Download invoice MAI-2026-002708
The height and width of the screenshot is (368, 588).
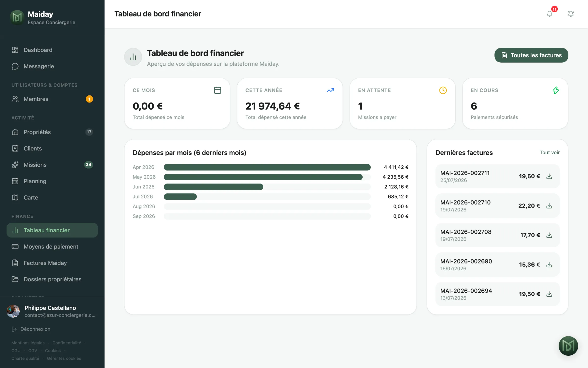point(549,235)
